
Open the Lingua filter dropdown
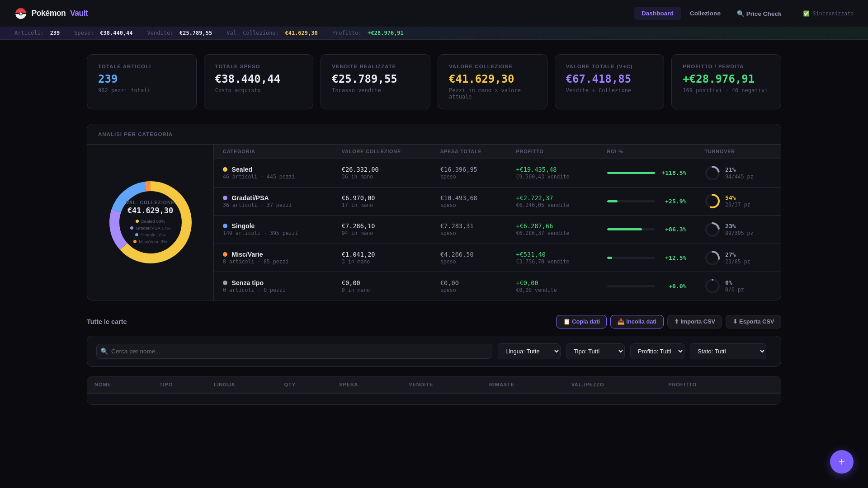click(529, 351)
